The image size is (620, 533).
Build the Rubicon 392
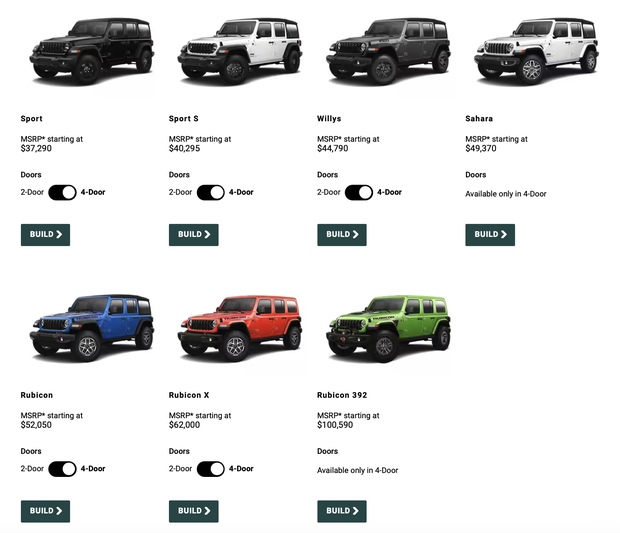click(342, 511)
